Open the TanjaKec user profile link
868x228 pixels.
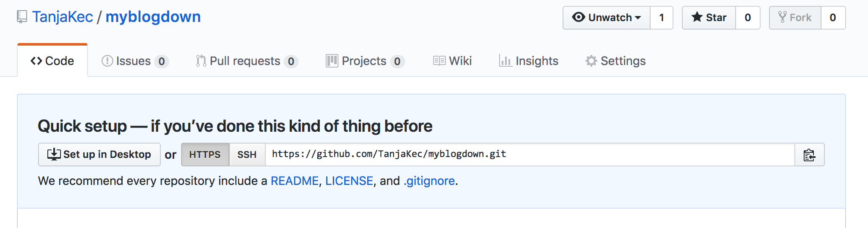[x=63, y=17]
